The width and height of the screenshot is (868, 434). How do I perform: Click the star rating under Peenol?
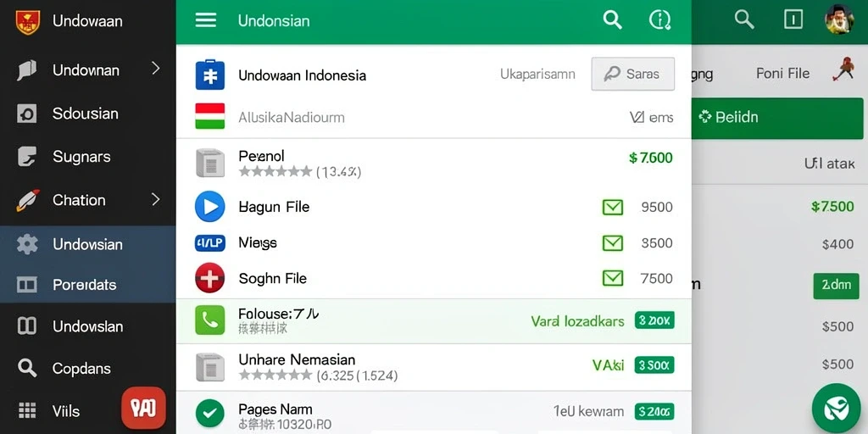pos(275,171)
